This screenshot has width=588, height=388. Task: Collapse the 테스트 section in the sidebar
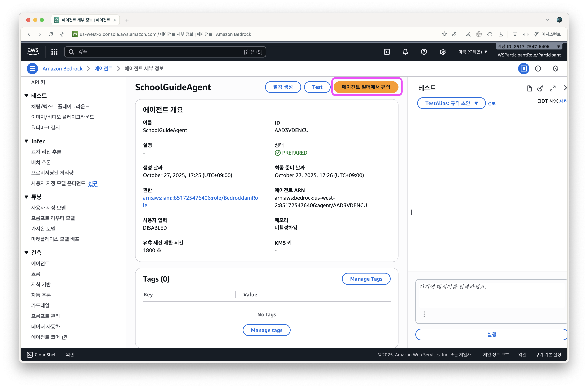point(26,96)
